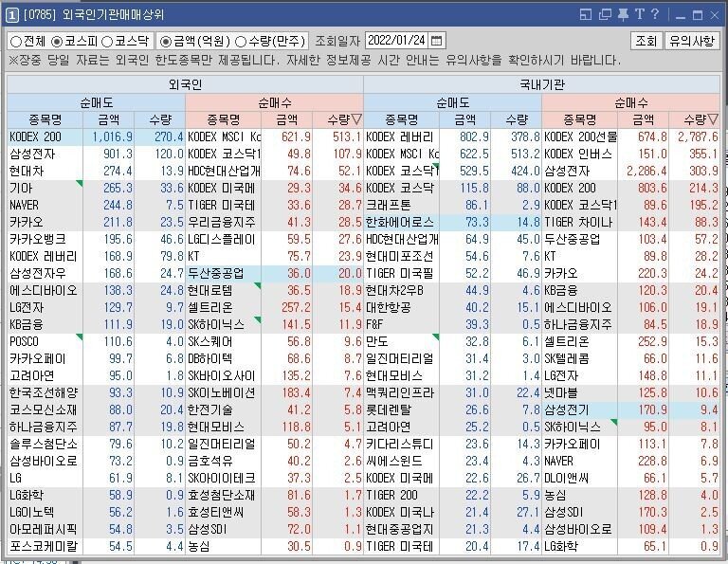
Task: Sort institution net-buy 수량 column header
Action: 695,119
